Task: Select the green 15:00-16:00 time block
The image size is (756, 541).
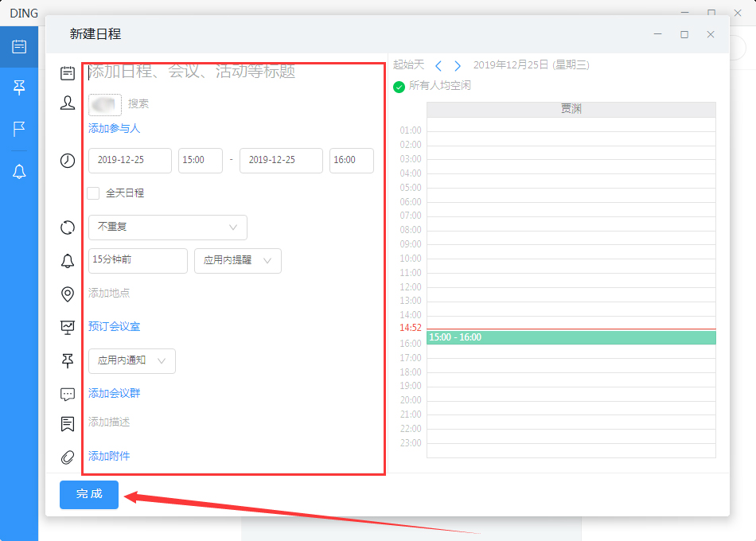Action: click(570, 337)
